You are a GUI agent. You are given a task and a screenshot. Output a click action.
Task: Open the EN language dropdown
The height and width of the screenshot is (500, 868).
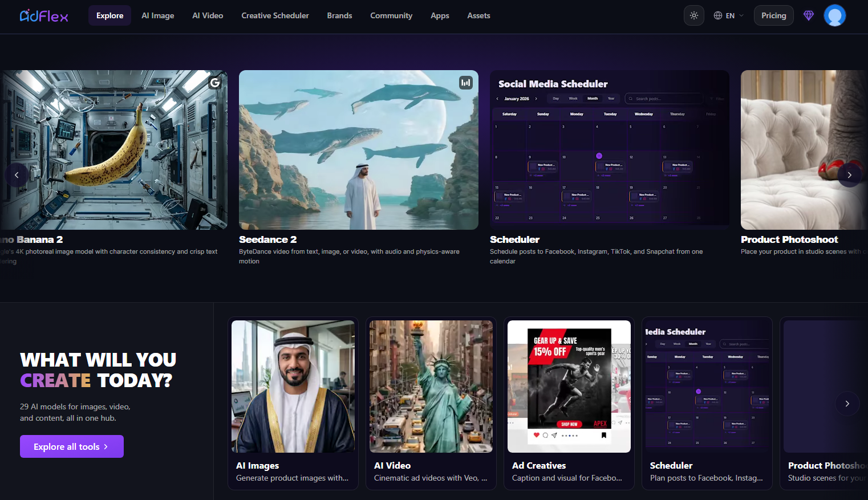click(729, 15)
